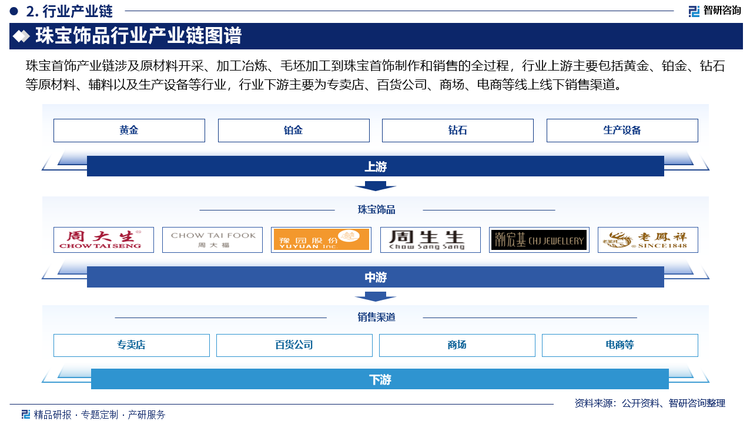Select the 钻石 box
750x421 pixels.
[x=458, y=130]
